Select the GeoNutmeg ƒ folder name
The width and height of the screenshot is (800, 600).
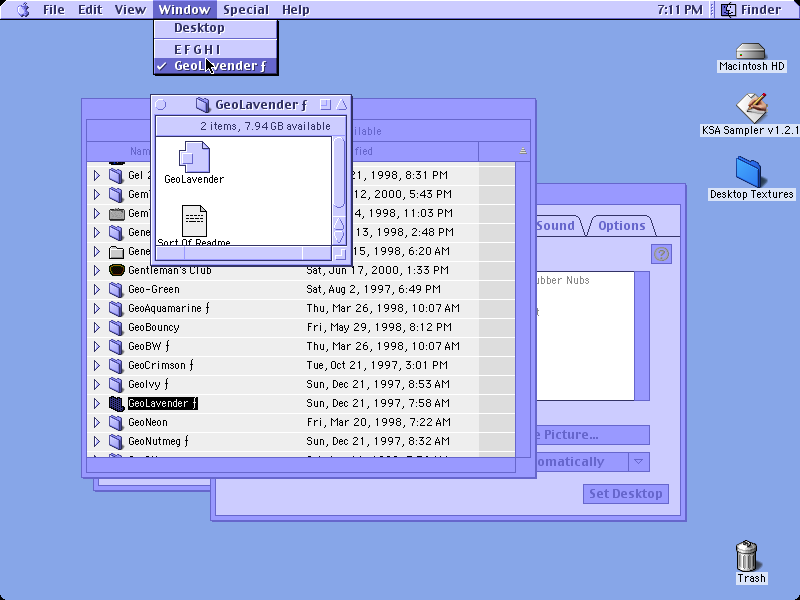point(158,441)
